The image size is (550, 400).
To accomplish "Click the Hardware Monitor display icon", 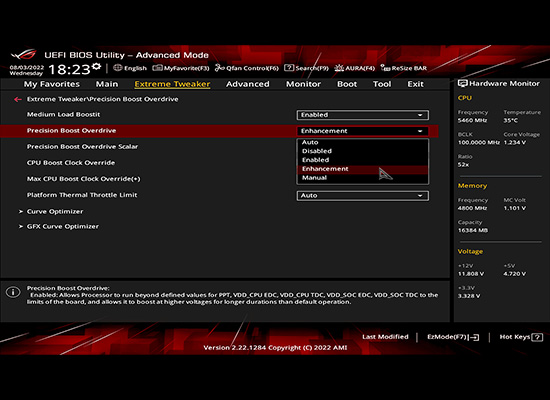I will pos(463,84).
